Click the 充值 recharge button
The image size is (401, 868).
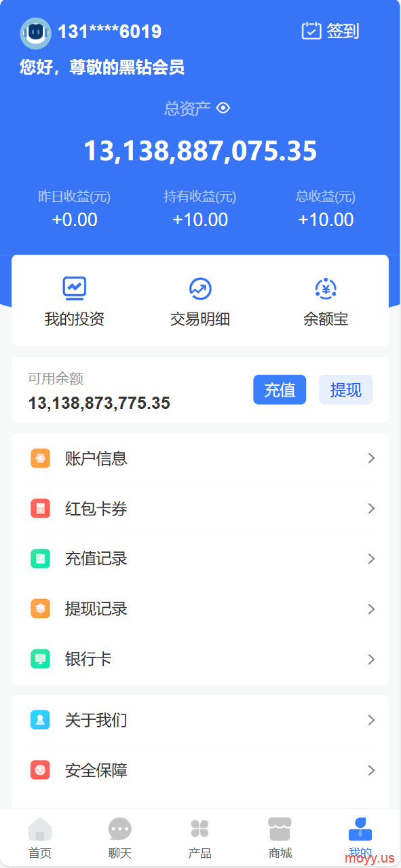280,390
